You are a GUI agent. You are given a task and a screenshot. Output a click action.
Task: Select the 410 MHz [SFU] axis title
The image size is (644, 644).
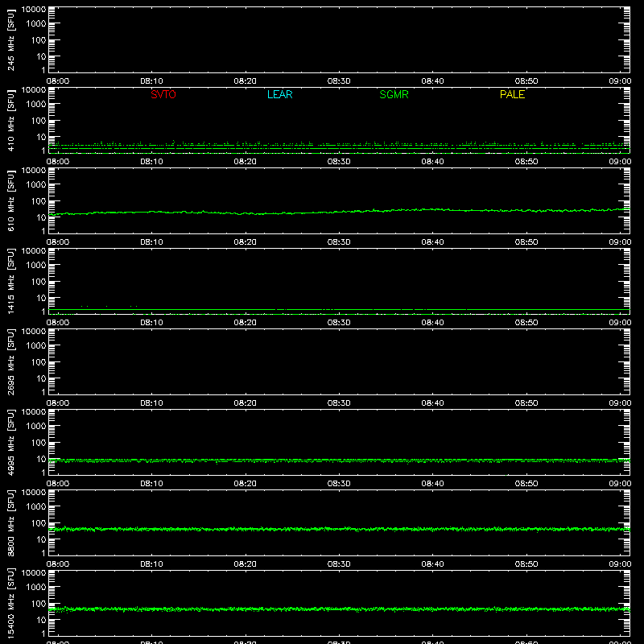click(x=10, y=120)
